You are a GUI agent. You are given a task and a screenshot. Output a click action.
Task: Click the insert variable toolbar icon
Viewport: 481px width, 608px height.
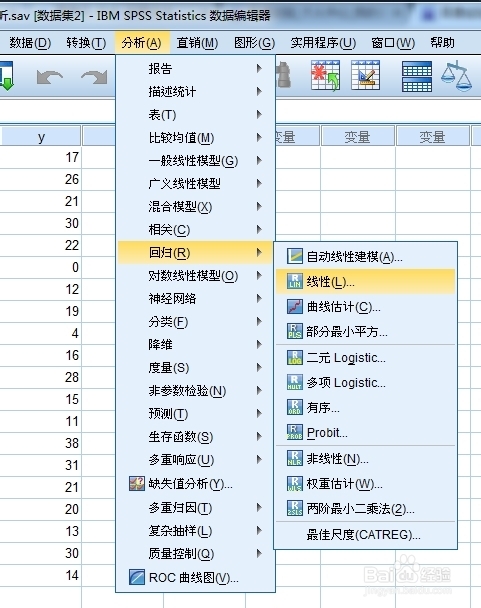tap(365, 75)
